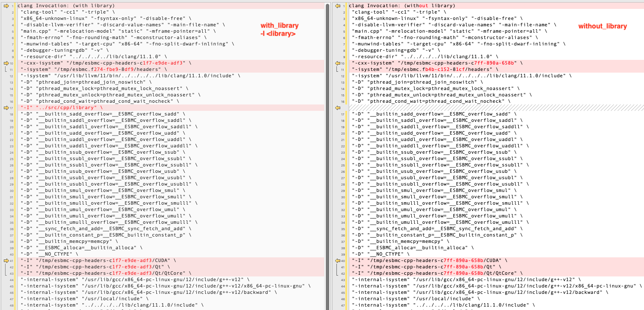The height and width of the screenshot is (310, 644).
Task: Click the scrollbar at the far right edge
Action: point(641,155)
